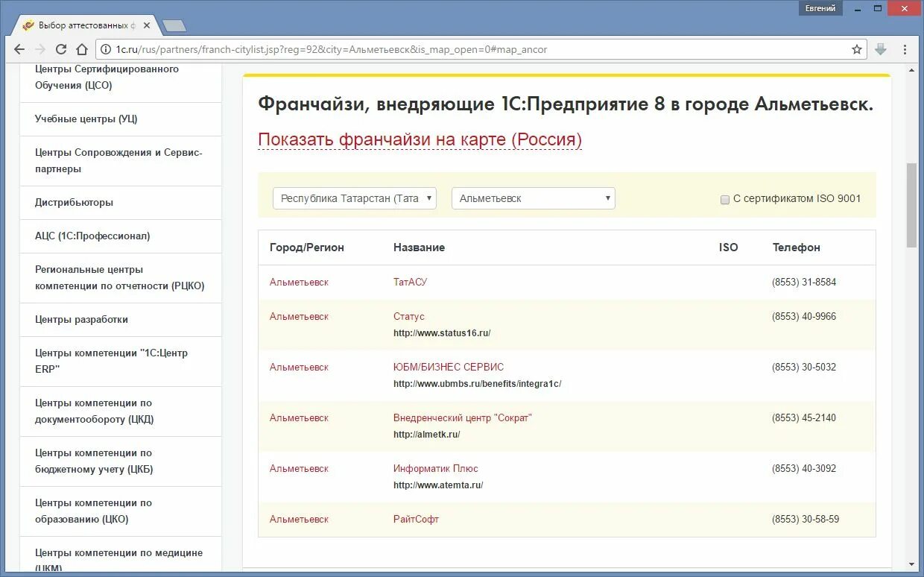Select phone number (8553) 30-5032
The height and width of the screenshot is (577, 924).
(x=804, y=368)
